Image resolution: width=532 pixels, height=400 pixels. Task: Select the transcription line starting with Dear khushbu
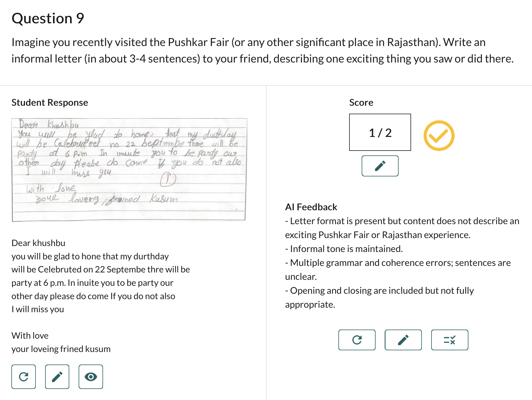tap(38, 243)
